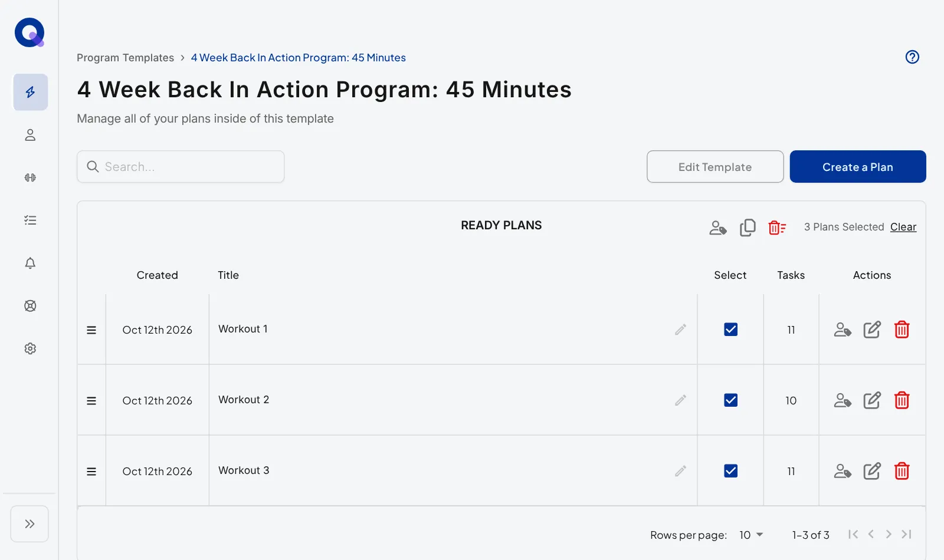944x560 pixels.
Task: Duplicate the selected plans with copy icon
Action: (748, 228)
